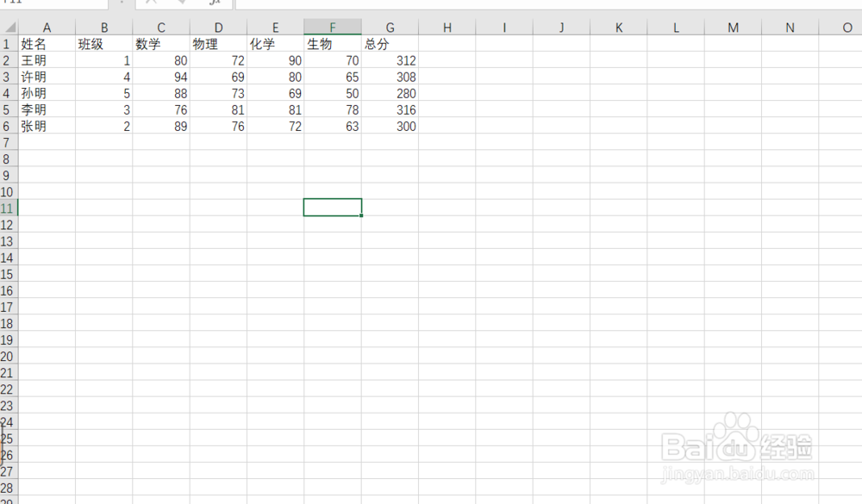The image size is (862, 504).
Task: Select the highlighted column F header
Action: click(333, 27)
